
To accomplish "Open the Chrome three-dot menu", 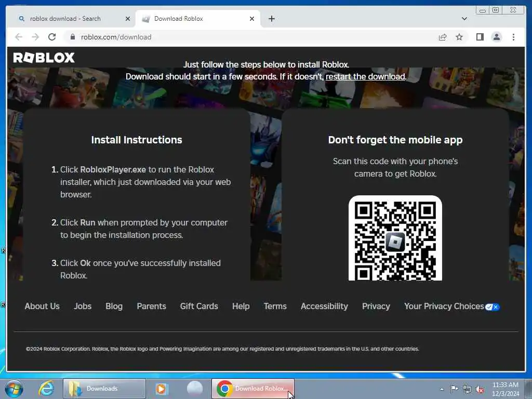I will [x=513, y=37].
